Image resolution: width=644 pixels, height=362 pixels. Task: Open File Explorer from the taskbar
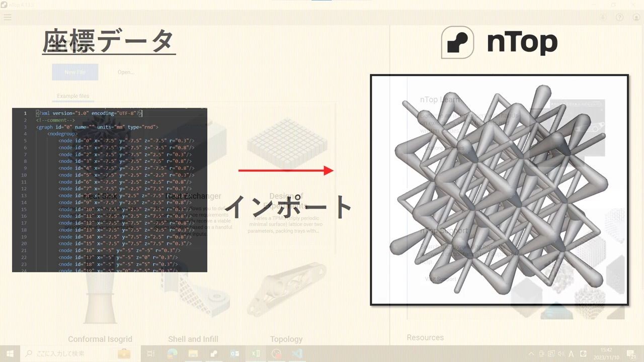(193, 353)
